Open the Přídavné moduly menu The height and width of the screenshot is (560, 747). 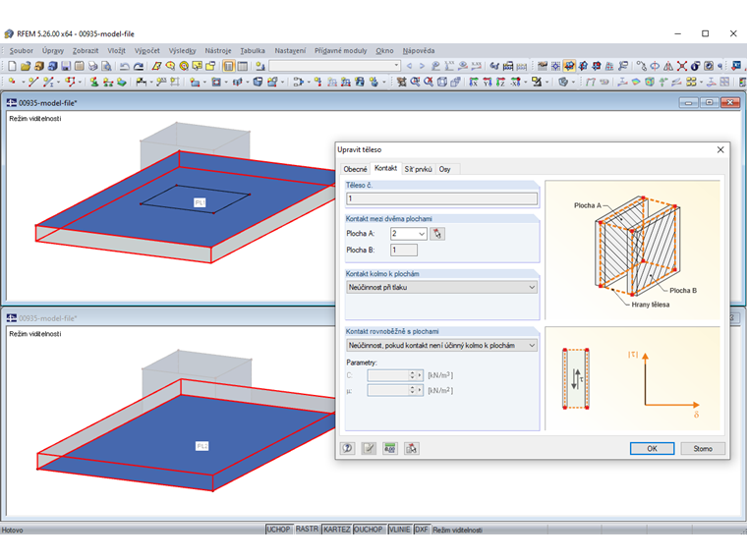[x=341, y=50]
